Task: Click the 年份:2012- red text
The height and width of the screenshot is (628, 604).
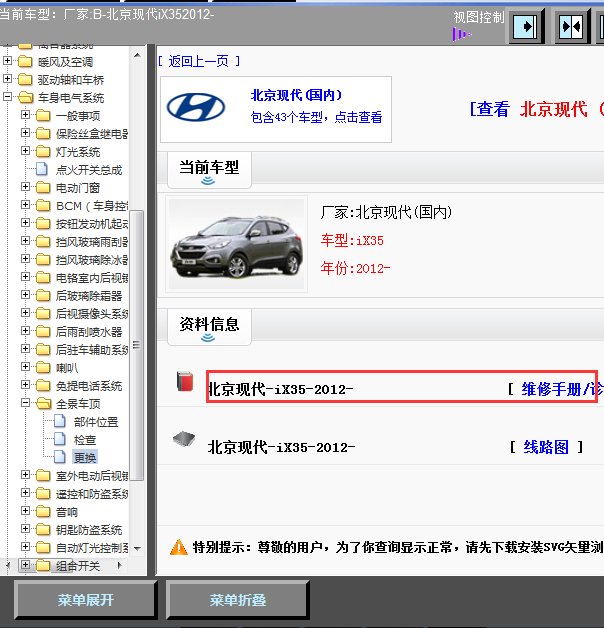Action: (x=355, y=268)
